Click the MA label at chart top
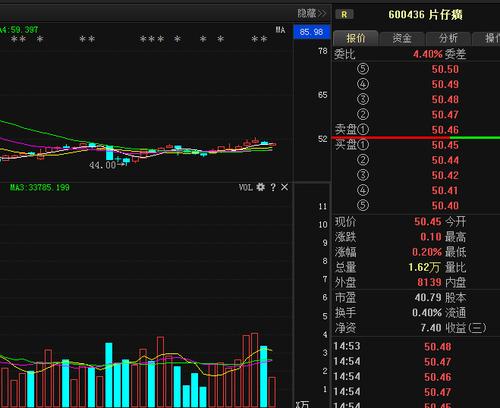This screenshot has width=500, height=408. pos(280,30)
